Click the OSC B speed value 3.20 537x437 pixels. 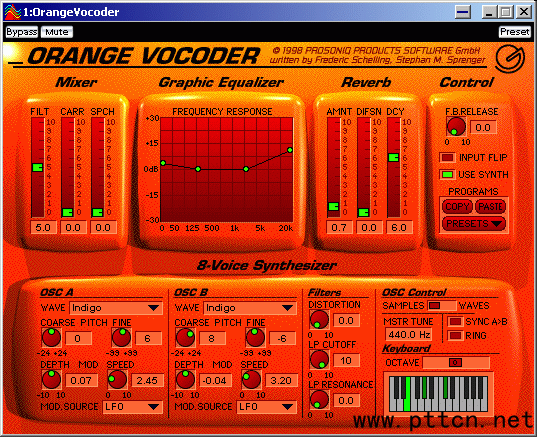coord(281,380)
